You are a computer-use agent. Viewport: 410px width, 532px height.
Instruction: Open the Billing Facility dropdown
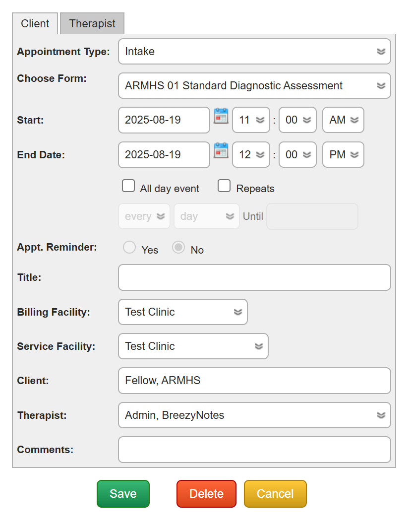tap(182, 312)
